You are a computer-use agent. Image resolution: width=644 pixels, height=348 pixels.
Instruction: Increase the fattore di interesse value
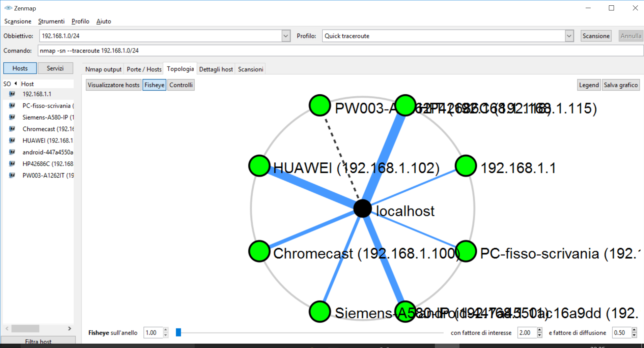(x=540, y=330)
